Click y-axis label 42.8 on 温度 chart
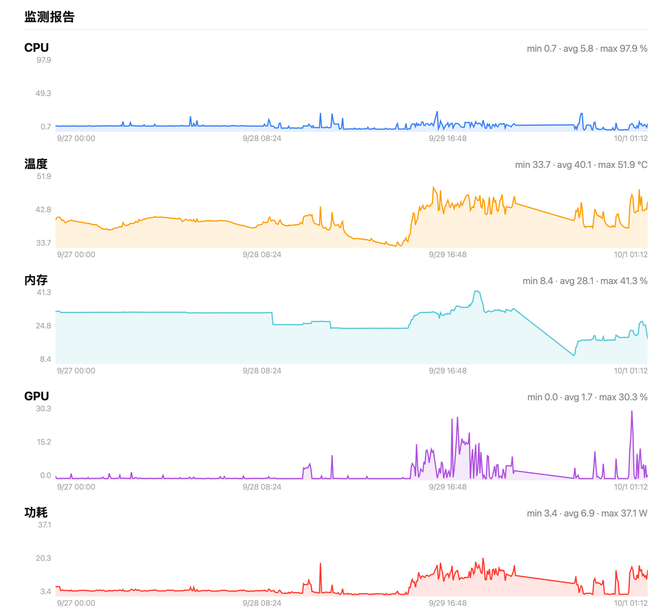This screenshot has height=616, width=672. [43, 210]
